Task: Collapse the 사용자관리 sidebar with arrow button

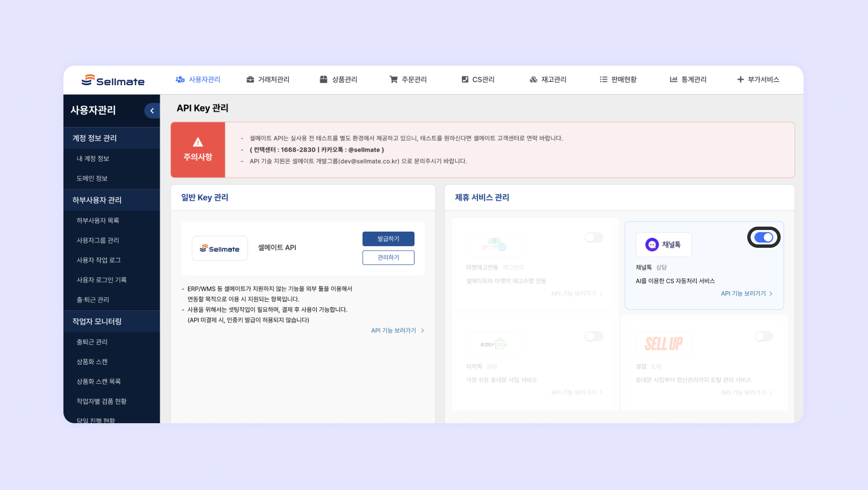Action: 152,111
